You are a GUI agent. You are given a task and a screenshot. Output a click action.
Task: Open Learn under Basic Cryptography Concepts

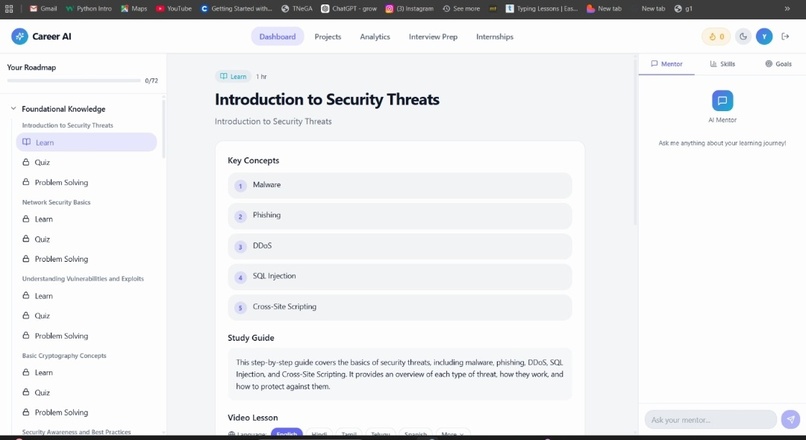86,373
